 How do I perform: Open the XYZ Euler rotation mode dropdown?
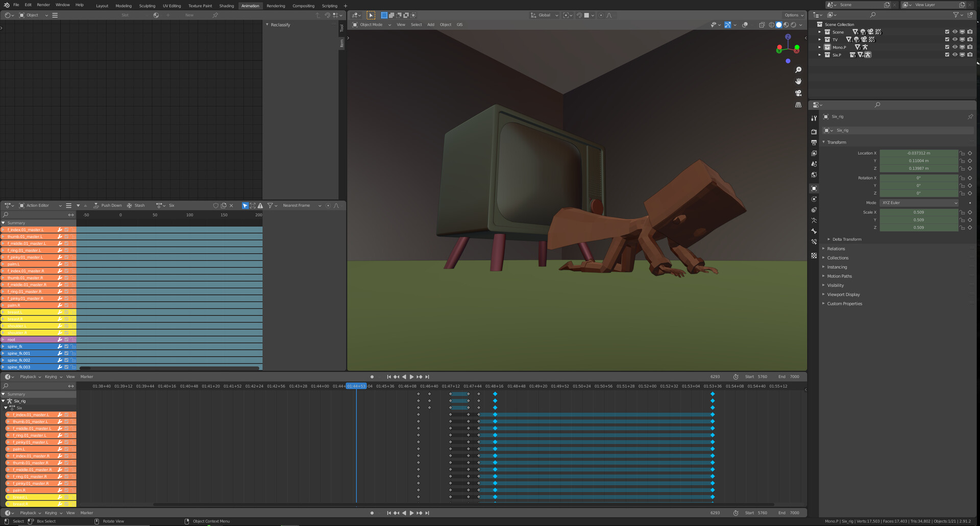pyautogui.click(x=919, y=203)
